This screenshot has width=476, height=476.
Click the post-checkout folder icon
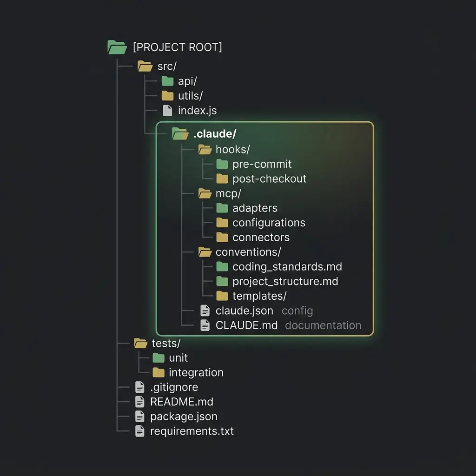point(222,179)
